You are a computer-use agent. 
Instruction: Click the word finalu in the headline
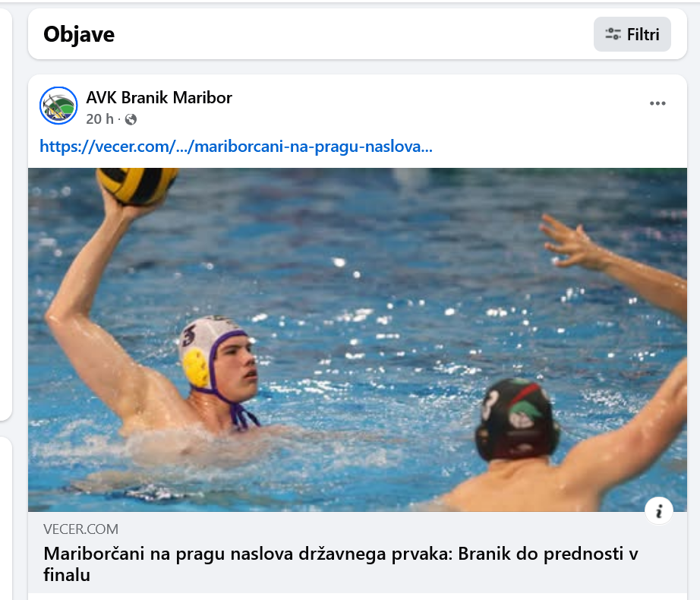(67, 575)
